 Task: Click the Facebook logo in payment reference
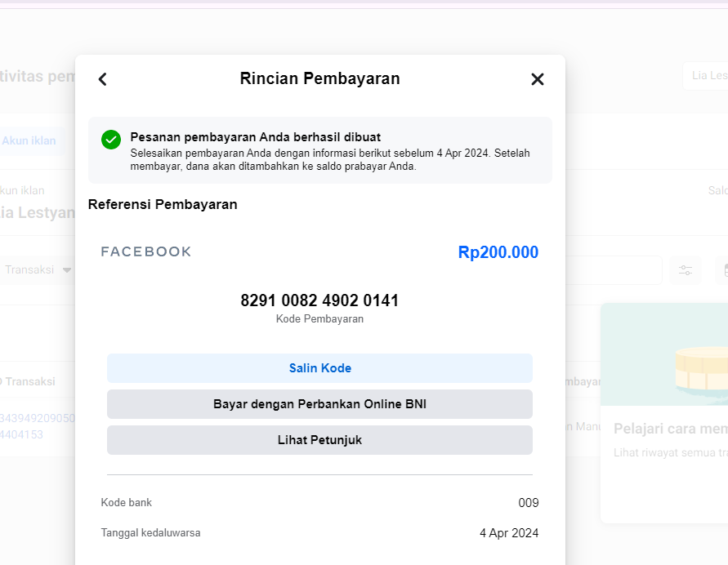pos(146,251)
